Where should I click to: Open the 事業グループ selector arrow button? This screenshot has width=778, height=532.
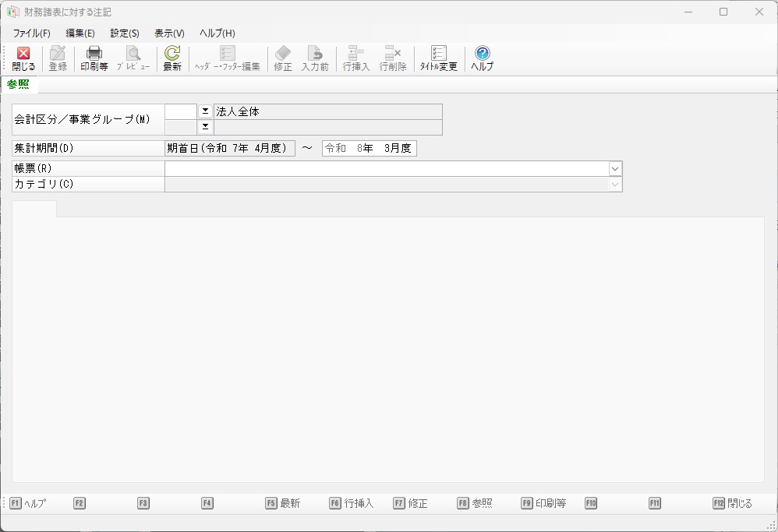point(205,126)
